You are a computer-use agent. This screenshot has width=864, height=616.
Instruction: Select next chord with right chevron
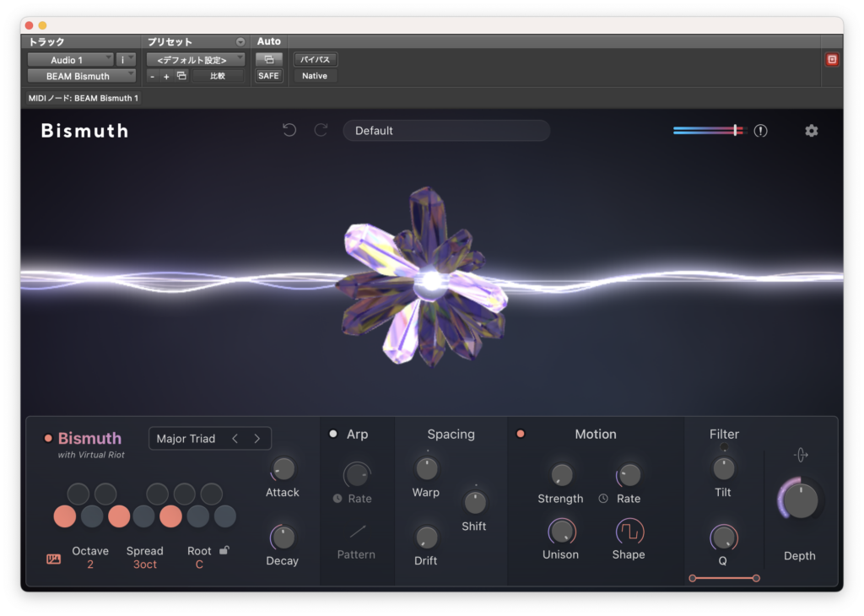click(x=256, y=439)
